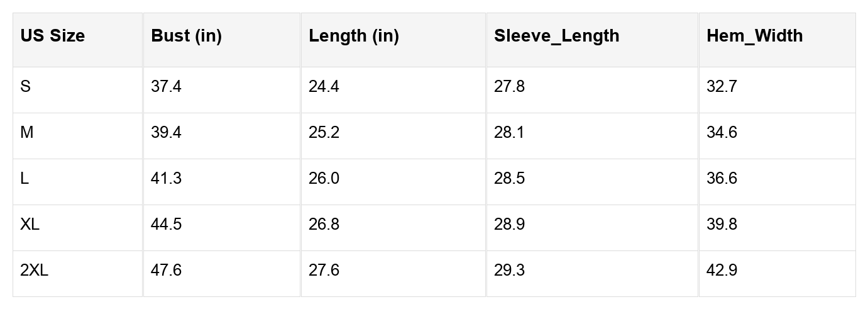Select the XL size cell
Screen dimensions: 868x309
click(30, 224)
